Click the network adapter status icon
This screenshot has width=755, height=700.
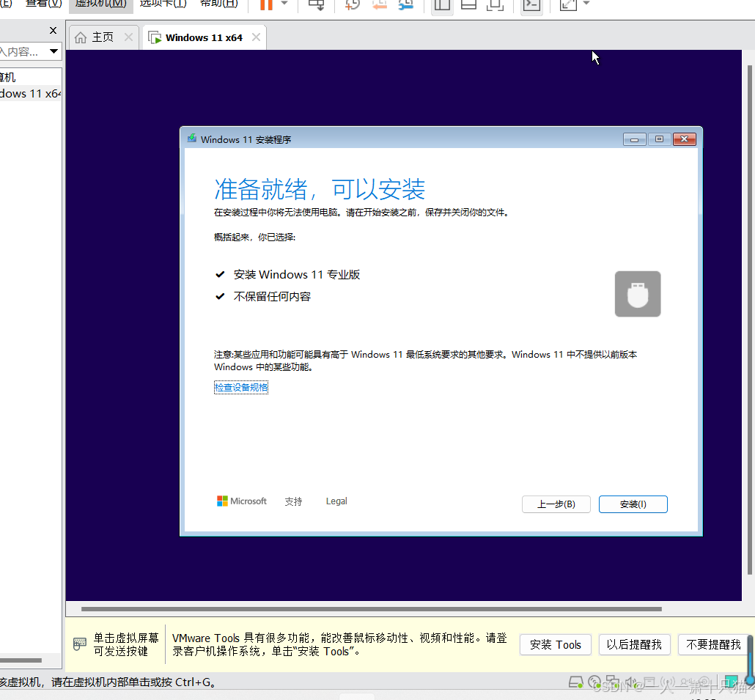pyautogui.click(x=613, y=682)
